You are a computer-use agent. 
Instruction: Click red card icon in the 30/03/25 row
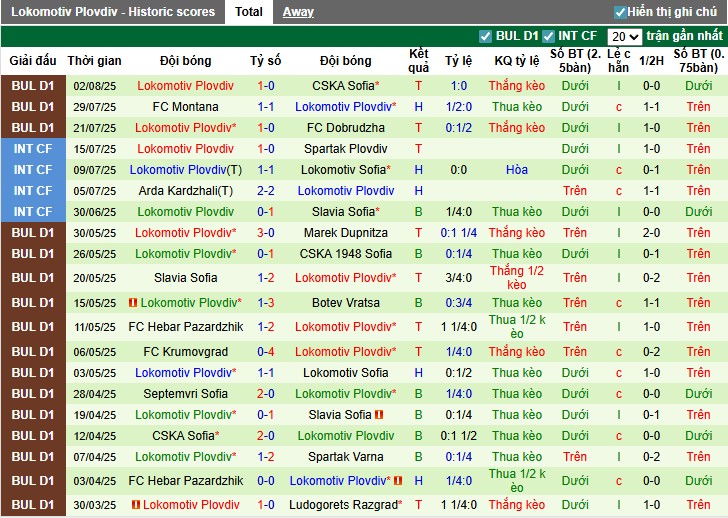134,505
